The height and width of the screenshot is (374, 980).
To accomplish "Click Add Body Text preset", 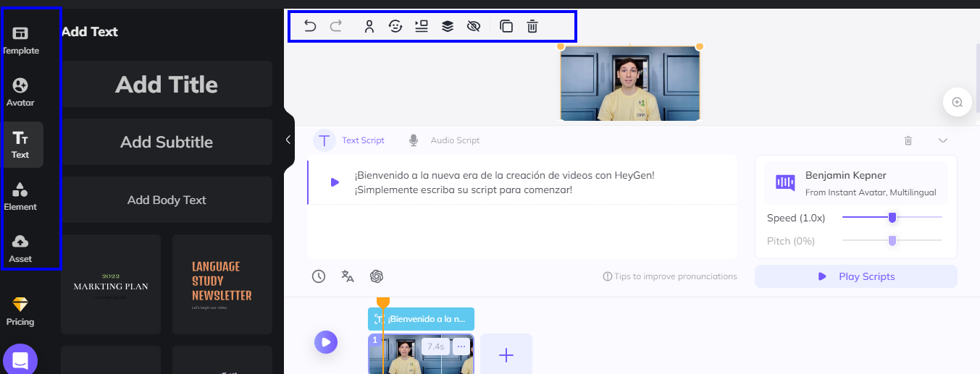I will (167, 200).
